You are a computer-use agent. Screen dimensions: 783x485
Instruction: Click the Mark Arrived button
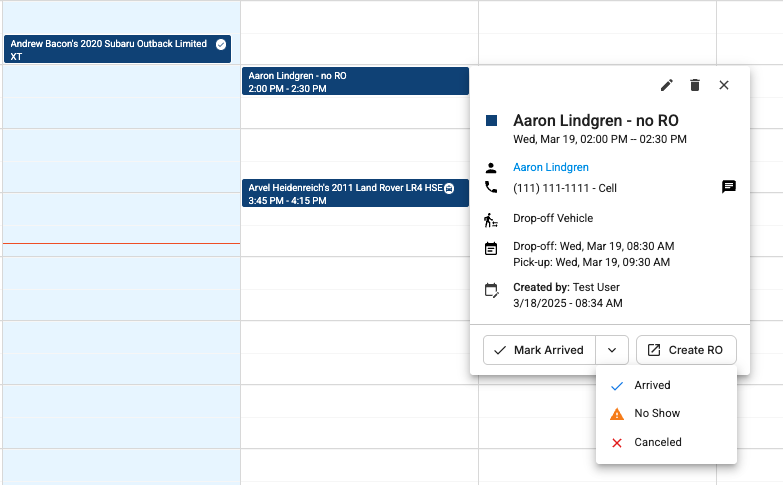(539, 350)
